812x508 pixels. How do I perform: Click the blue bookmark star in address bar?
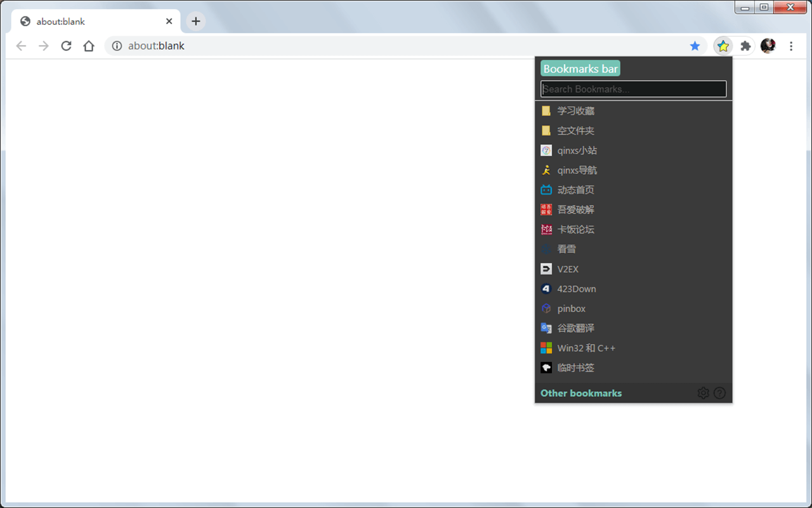tap(695, 46)
